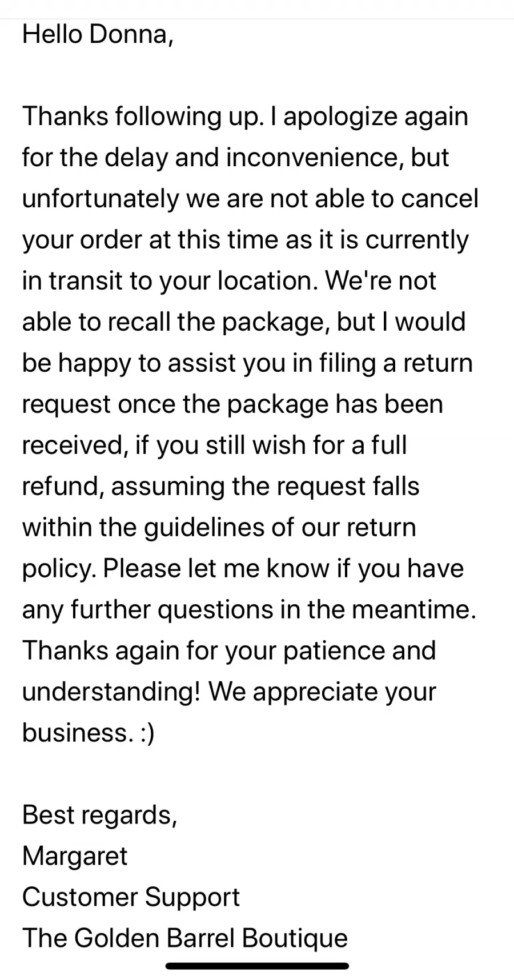Image resolution: width=514 pixels, height=980 pixels.
Task: Tap the sender name "Margaret"
Action: [75, 856]
